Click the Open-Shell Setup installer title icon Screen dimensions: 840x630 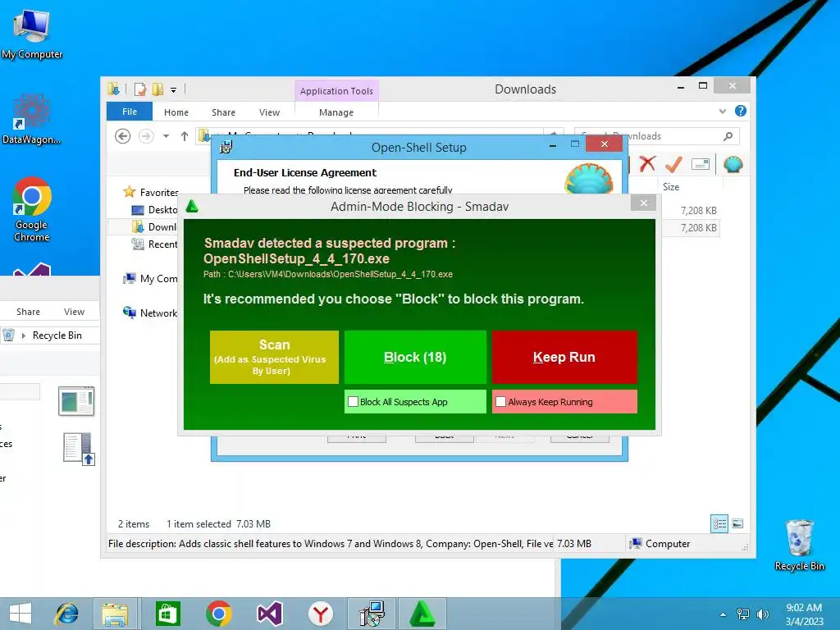[x=226, y=147]
